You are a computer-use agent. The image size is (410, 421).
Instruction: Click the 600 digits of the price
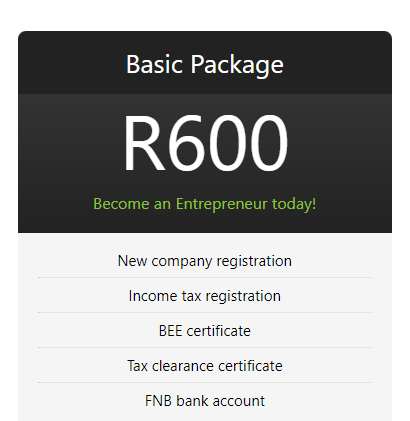(227, 143)
